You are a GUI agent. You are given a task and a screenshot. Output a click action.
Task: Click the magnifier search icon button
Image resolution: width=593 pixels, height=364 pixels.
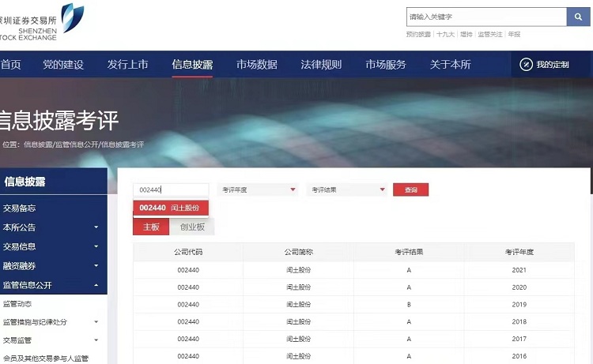coord(578,17)
